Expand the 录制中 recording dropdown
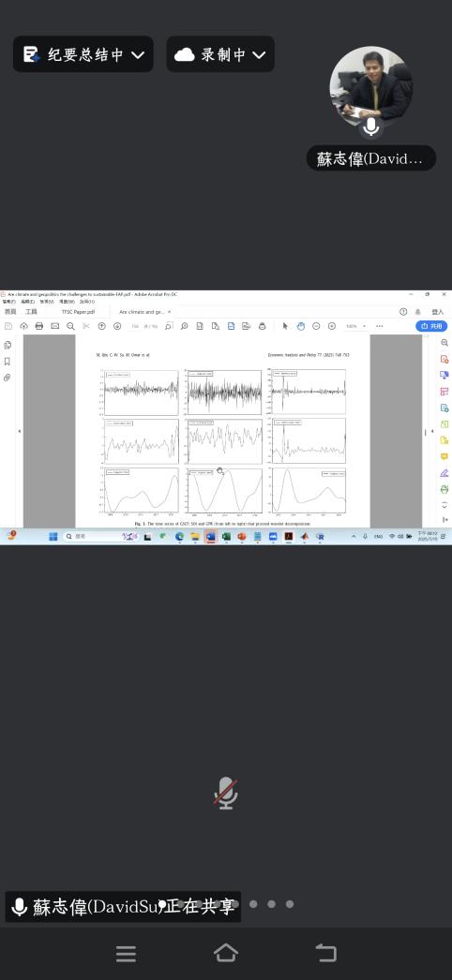Image resolution: width=452 pixels, height=980 pixels. (220, 54)
